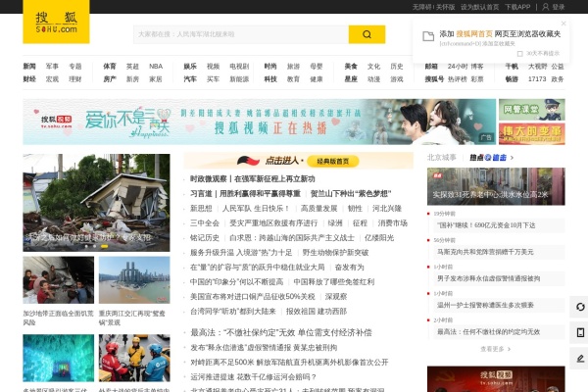Click the 搜狐视频 drama banner ad

259,122
